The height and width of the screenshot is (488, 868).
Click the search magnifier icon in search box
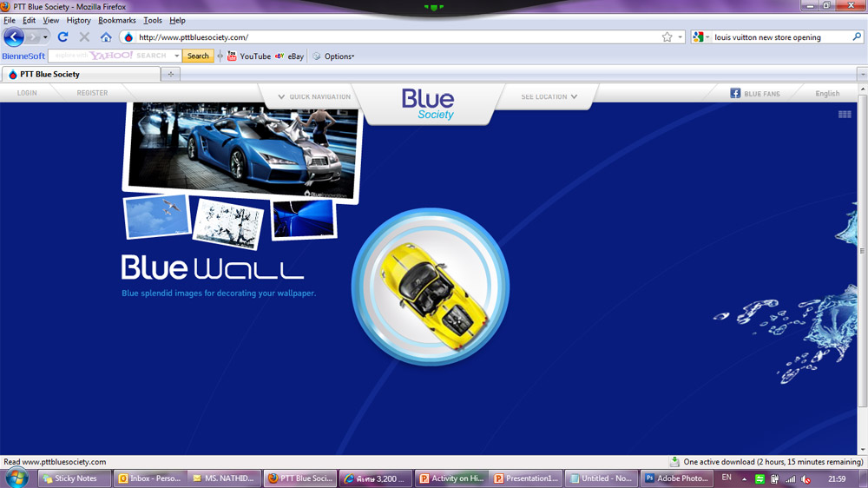point(857,37)
